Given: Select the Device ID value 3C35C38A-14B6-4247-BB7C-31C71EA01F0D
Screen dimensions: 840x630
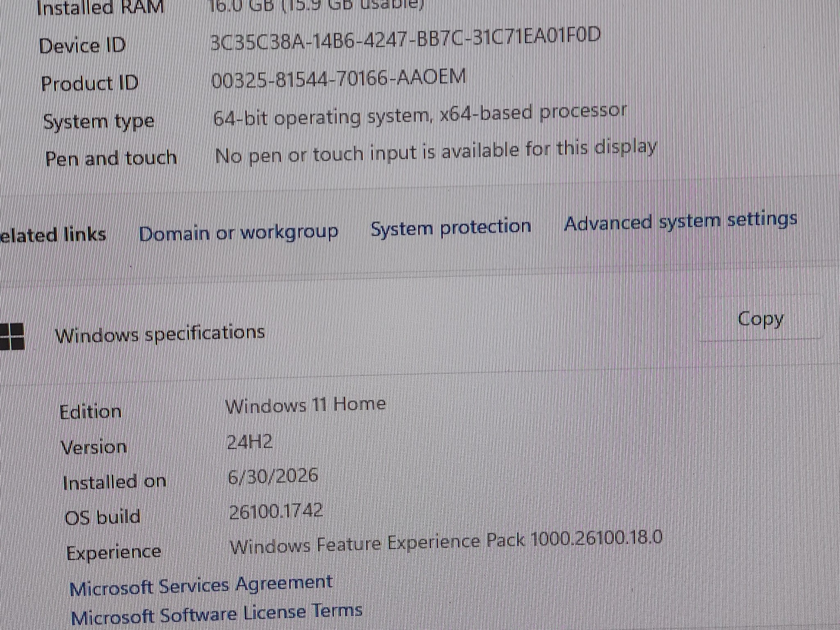Looking at the screenshot, I should (x=405, y=38).
